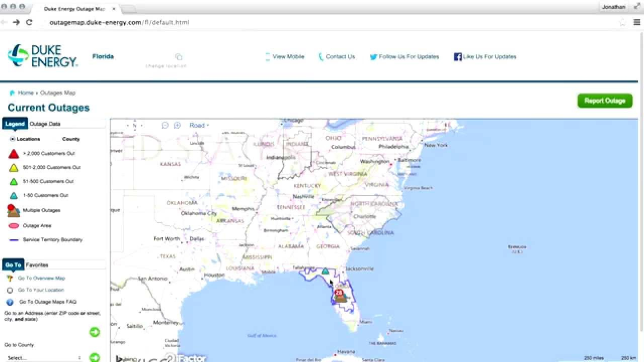Click the Home breadcrumb link
The height and width of the screenshot is (362, 644).
click(x=26, y=93)
